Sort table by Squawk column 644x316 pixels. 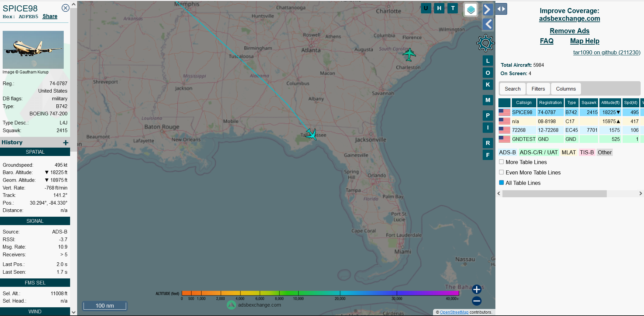(x=589, y=103)
